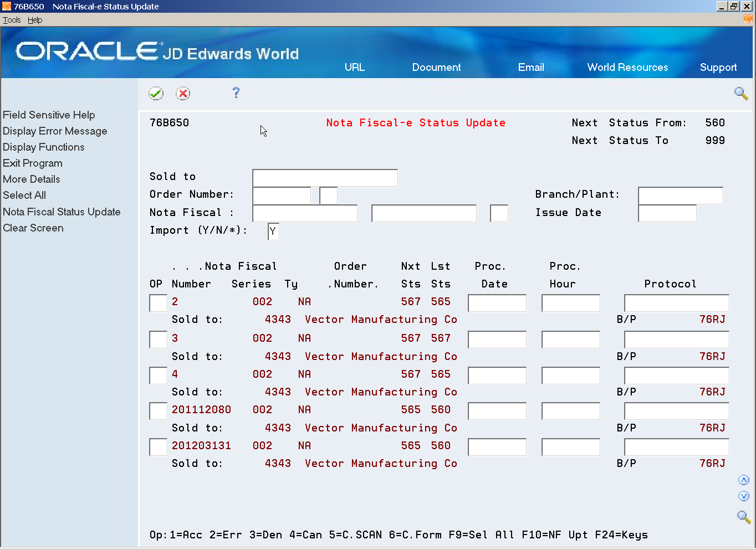Open the Email header link

pos(531,67)
